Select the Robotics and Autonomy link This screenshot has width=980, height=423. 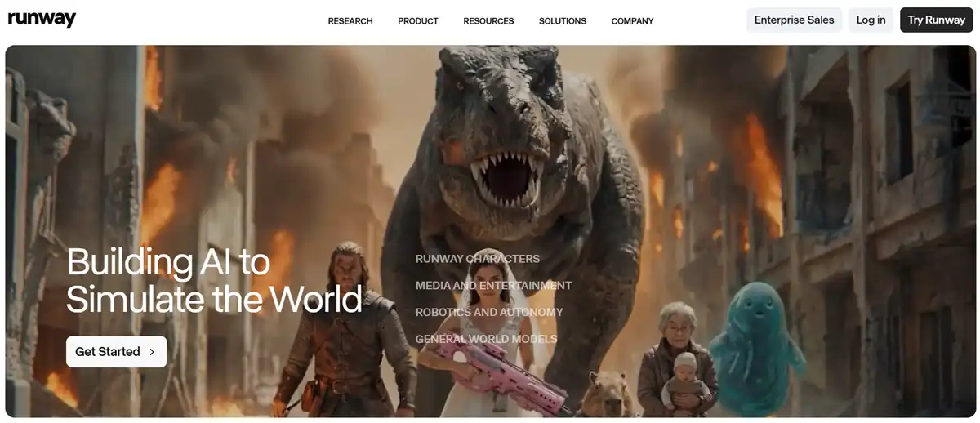pos(489,312)
